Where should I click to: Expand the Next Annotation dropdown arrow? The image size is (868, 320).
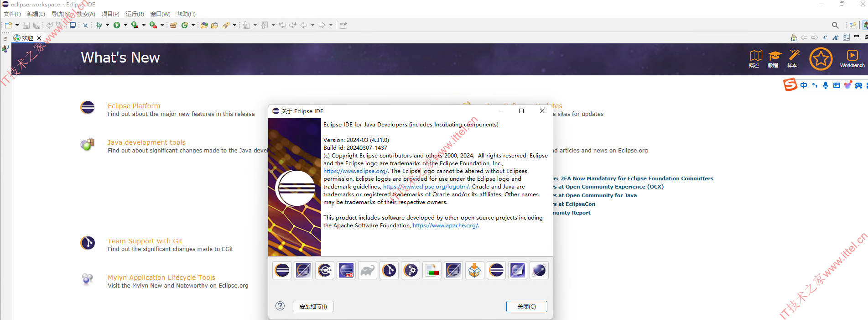[255, 25]
